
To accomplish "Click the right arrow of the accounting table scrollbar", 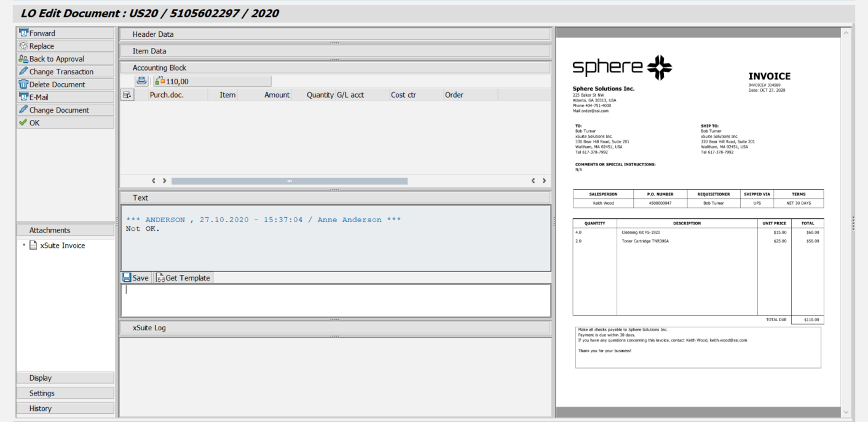I will coord(543,180).
